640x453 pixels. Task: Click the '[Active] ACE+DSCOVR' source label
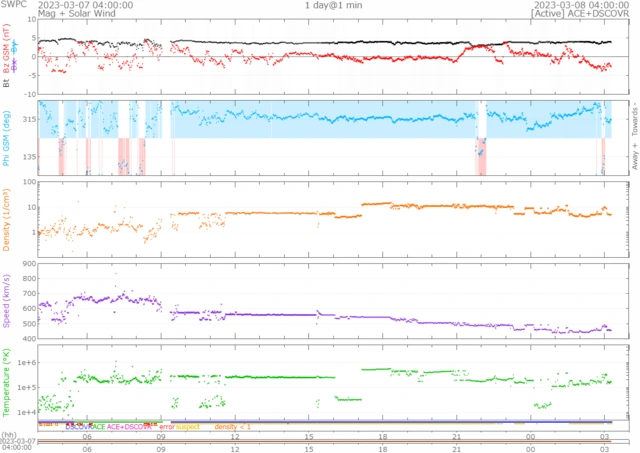(580, 13)
